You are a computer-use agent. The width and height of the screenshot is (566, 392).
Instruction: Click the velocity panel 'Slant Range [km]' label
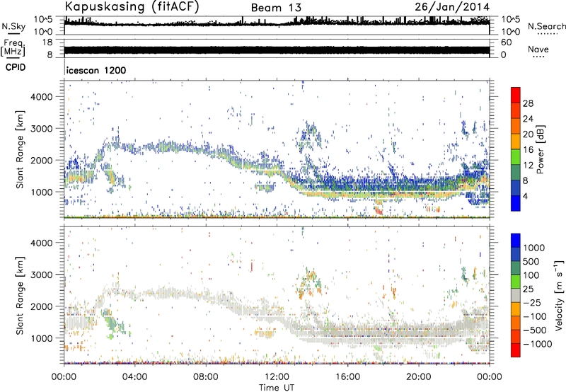tap(20, 295)
